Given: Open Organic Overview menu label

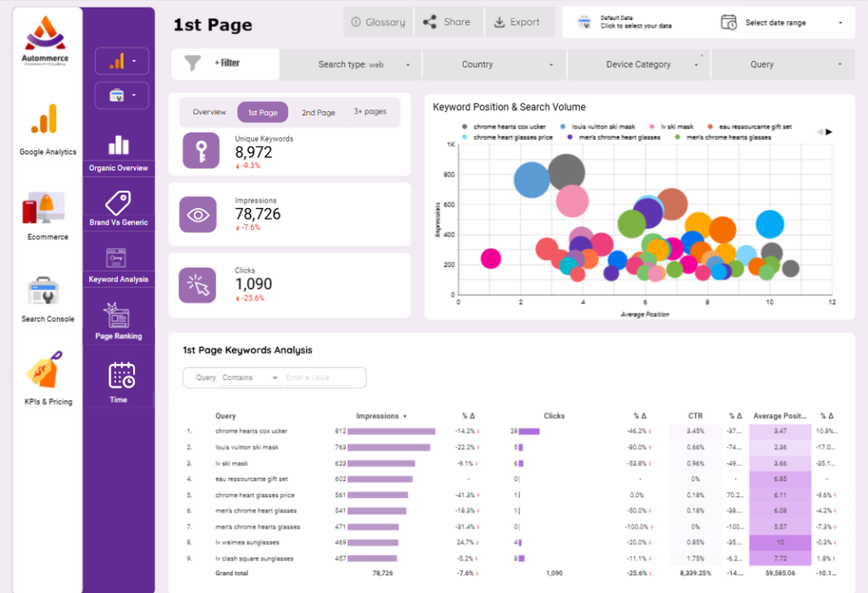Looking at the screenshot, I should pos(119,168).
